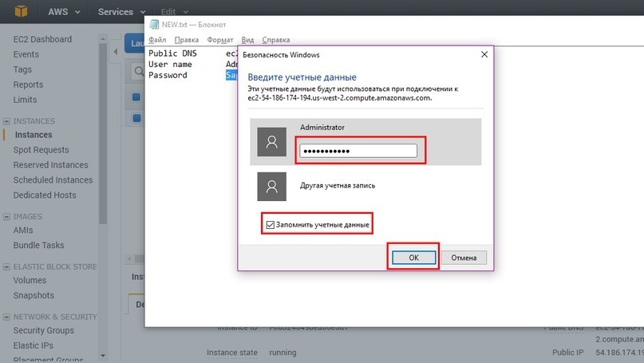Screen dimensions: 644x363
Task: Open EC2 Dashboard in sidebar
Action: 42,39
